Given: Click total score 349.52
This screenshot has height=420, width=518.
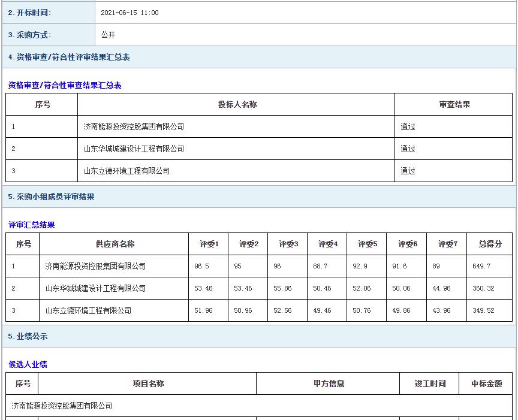Looking at the screenshot, I should click(483, 311).
